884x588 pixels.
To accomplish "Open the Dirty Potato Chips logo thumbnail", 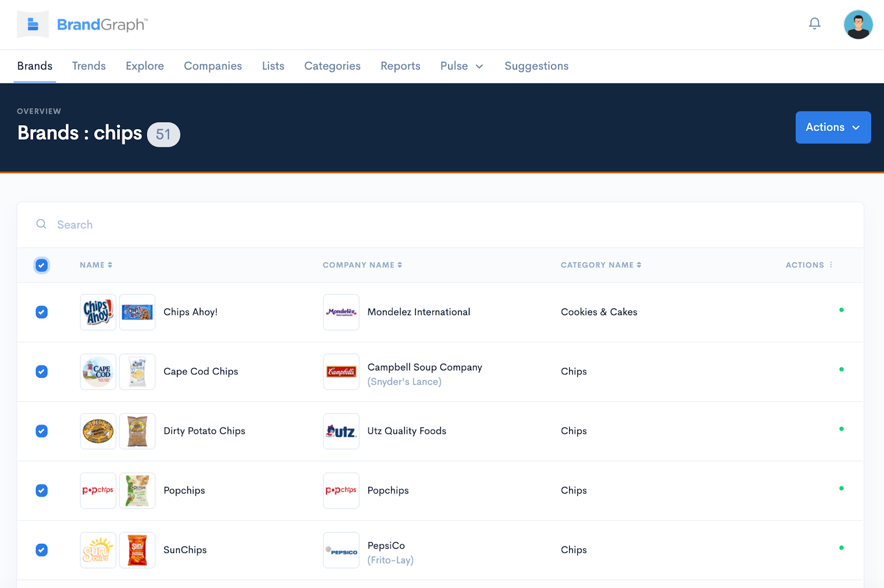I will pyautogui.click(x=98, y=431).
